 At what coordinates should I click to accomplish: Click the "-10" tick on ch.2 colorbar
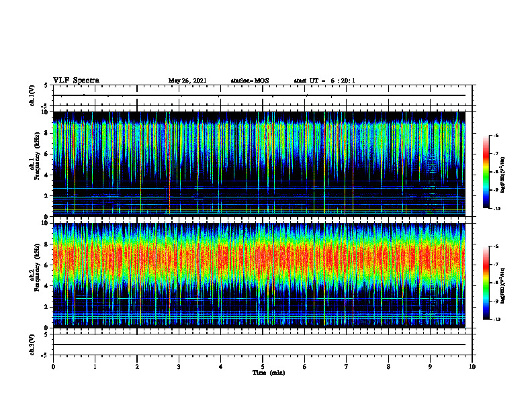[x=497, y=320]
